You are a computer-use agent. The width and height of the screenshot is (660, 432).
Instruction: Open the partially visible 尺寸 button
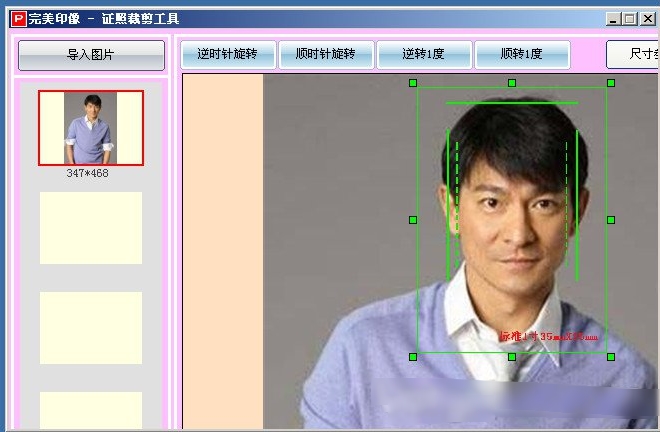(633, 54)
